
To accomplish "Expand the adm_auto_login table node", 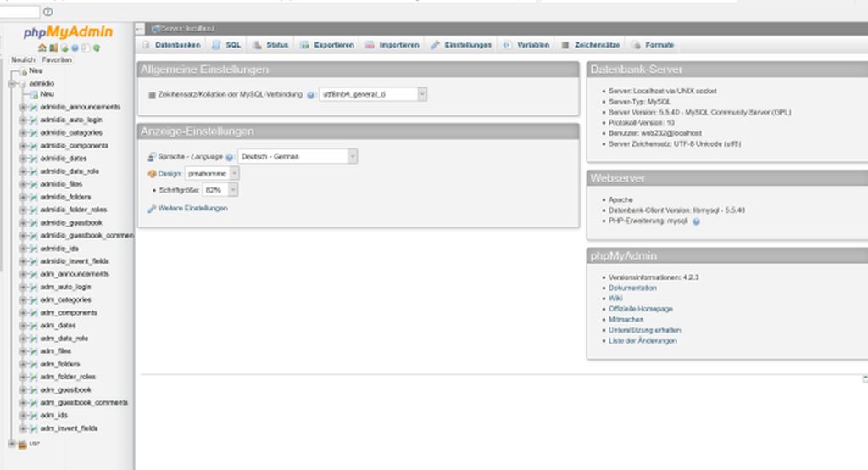I will click(x=23, y=287).
